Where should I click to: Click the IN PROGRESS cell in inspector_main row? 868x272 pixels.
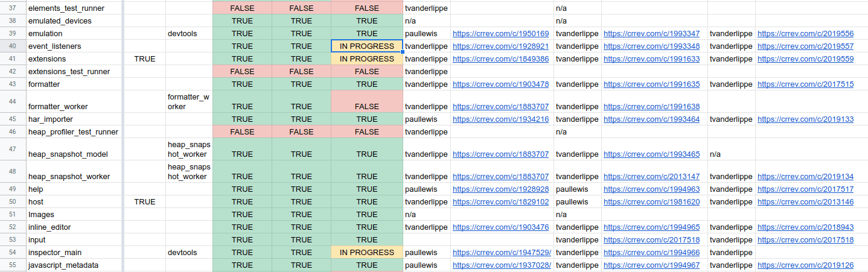[x=367, y=253]
